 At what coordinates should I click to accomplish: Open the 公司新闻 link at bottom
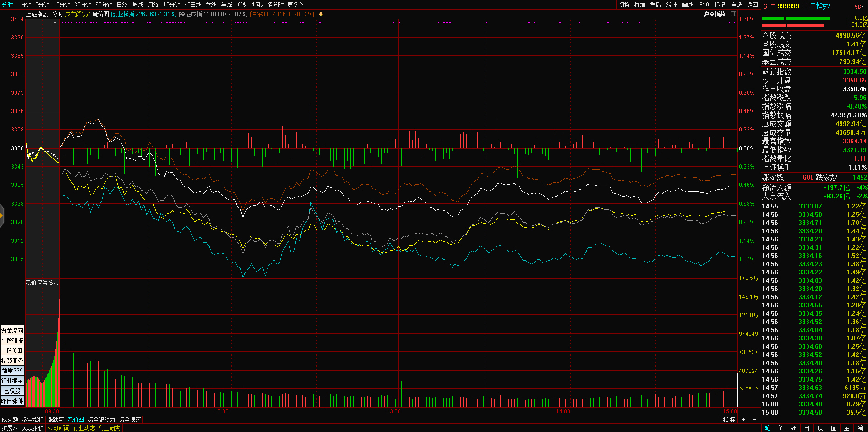point(59,428)
